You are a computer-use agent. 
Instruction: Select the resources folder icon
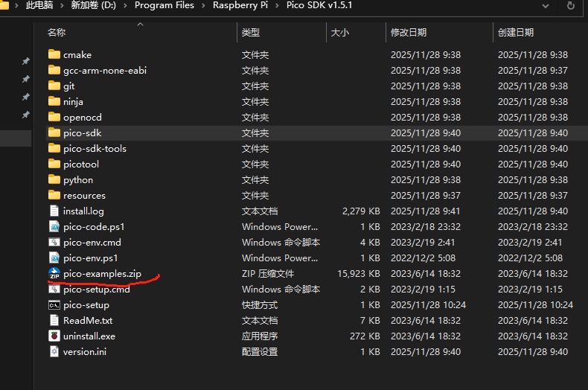[54, 195]
